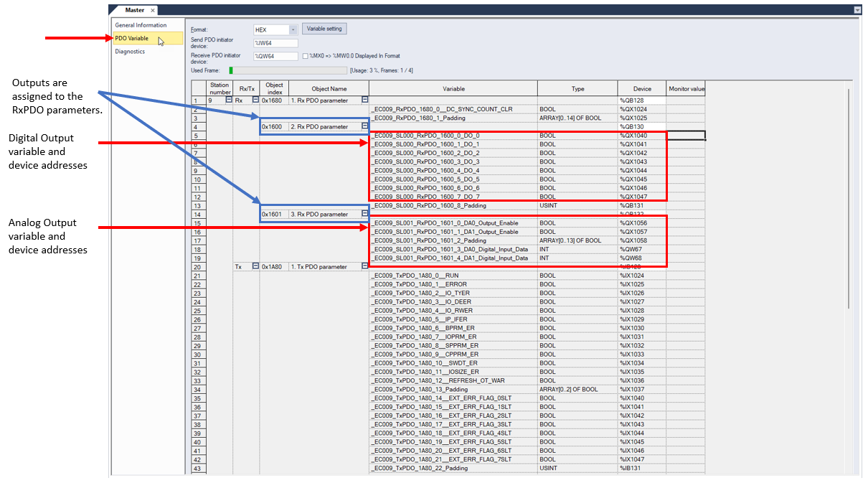Open the tab list dropdown at top right
The height and width of the screenshot is (483, 868).
[857, 10]
